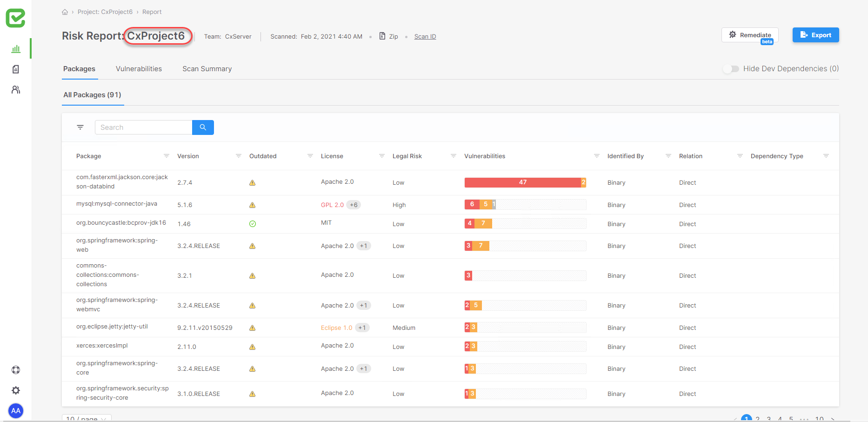Switch to the Scan Summary tab
Viewport: 868px width, 422px height.
point(207,69)
